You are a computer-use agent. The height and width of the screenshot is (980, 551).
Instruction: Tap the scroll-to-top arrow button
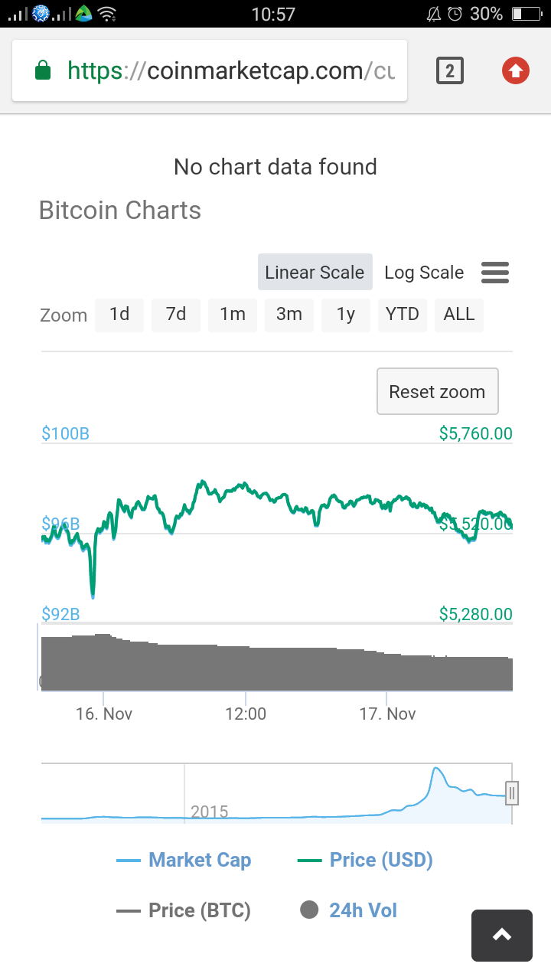(501, 935)
